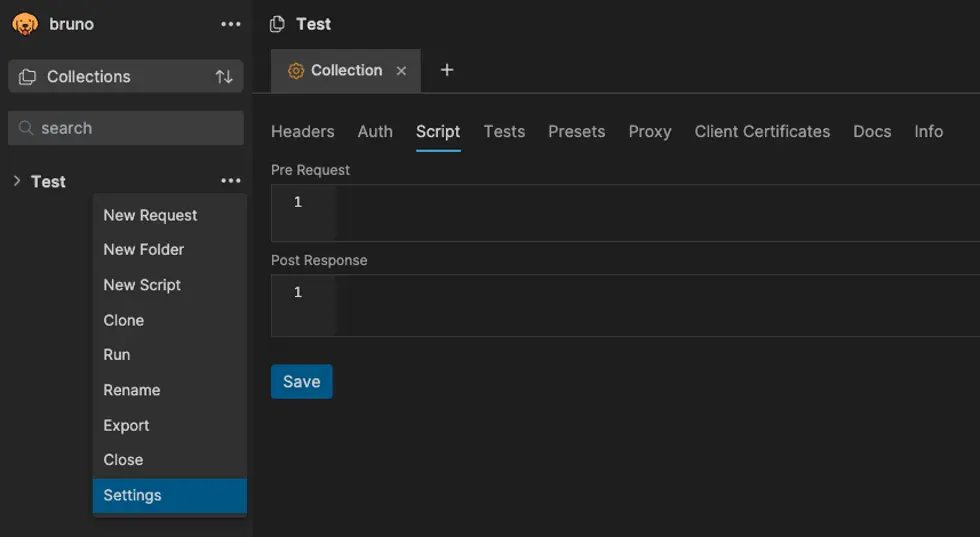Expand the Test collection chevron
Viewport: 980px width, 537px height.
[17, 181]
